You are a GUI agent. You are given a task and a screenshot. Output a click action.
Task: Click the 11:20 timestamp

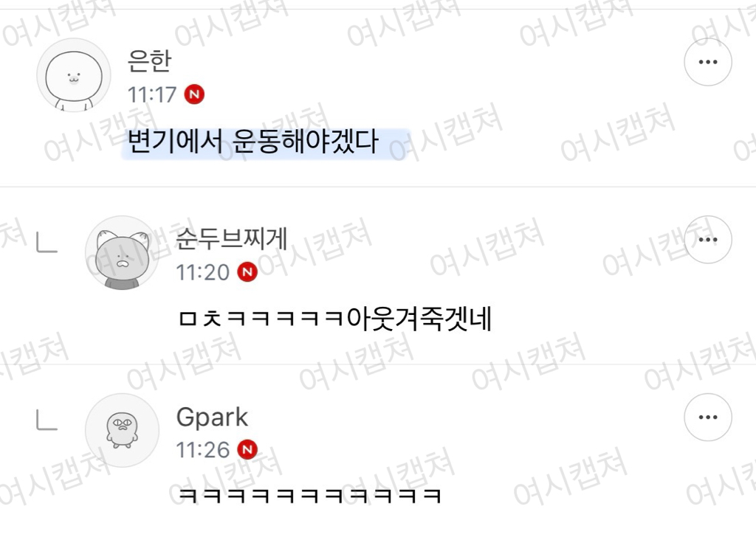pos(202,273)
